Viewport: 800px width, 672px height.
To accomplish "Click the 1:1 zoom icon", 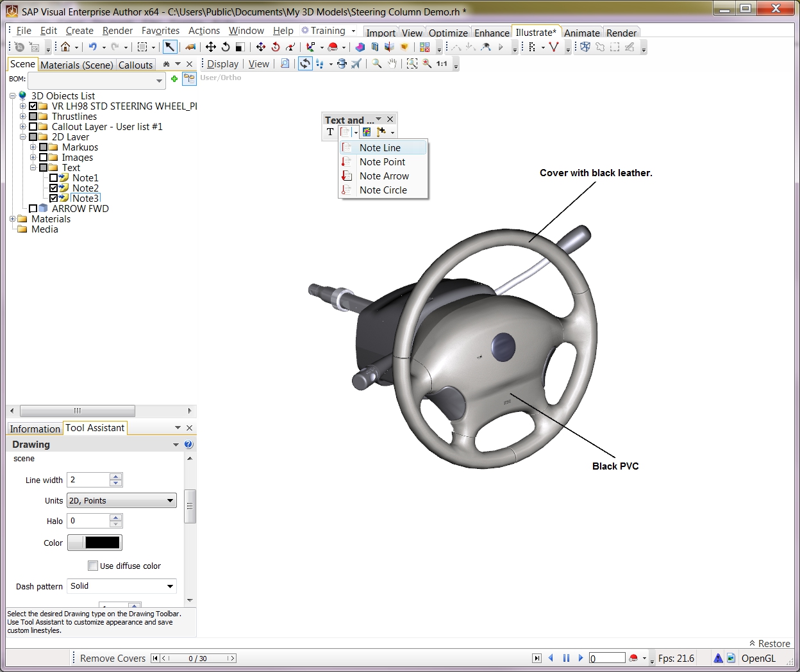I will point(442,63).
